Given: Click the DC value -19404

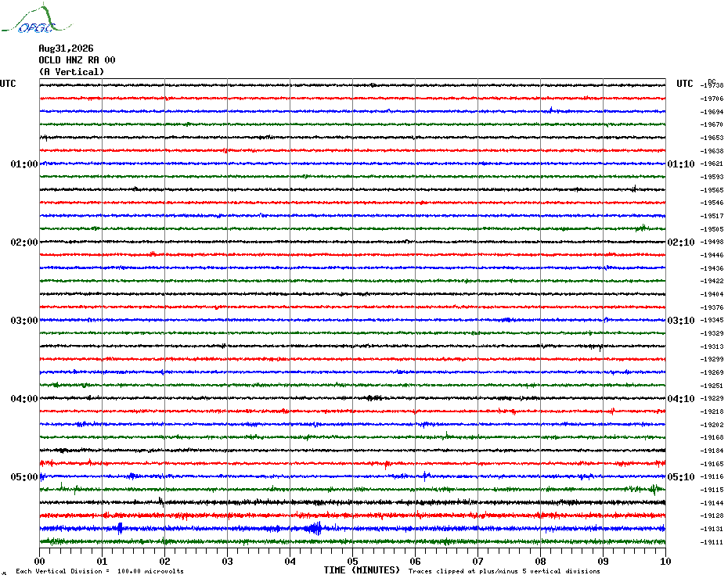Looking at the screenshot, I should (712, 294).
